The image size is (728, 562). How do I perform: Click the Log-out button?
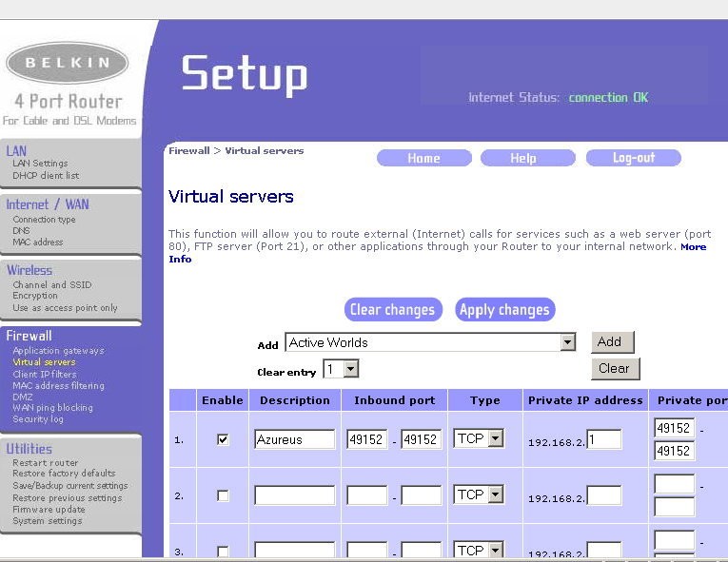click(x=633, y=158)
